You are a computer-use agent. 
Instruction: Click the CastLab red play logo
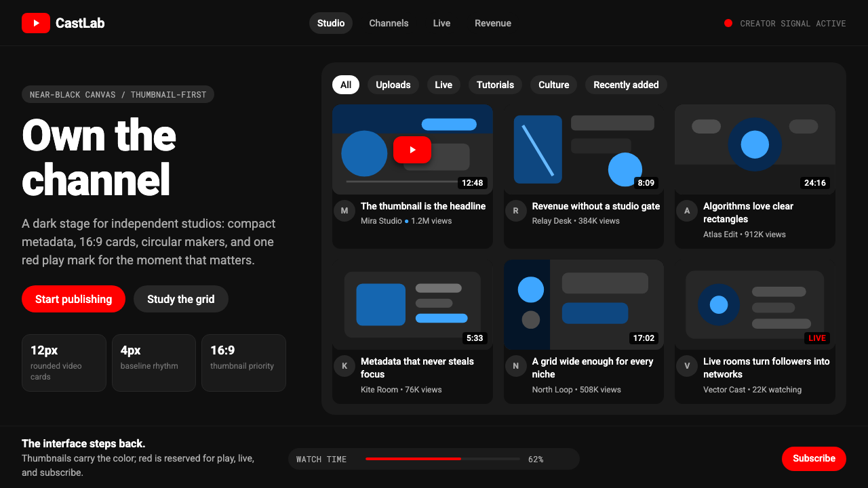36,23
